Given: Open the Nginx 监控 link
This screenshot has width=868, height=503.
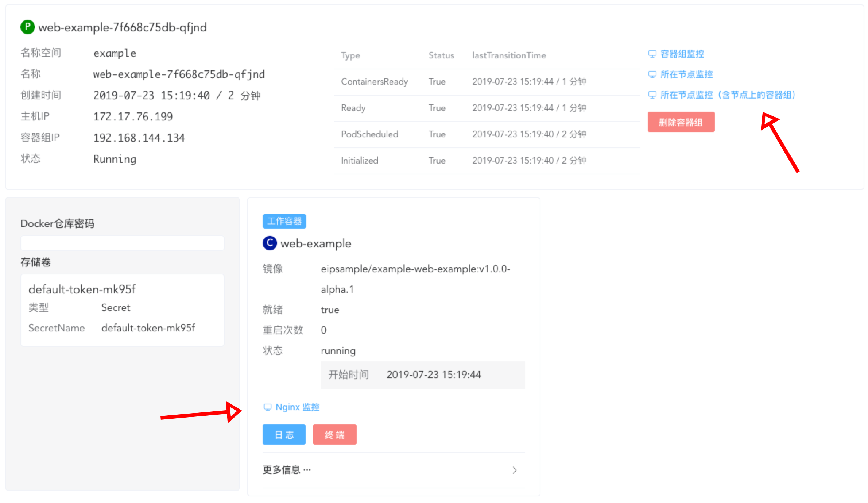Looking at the screenshot, I should [x=298, y=407].
